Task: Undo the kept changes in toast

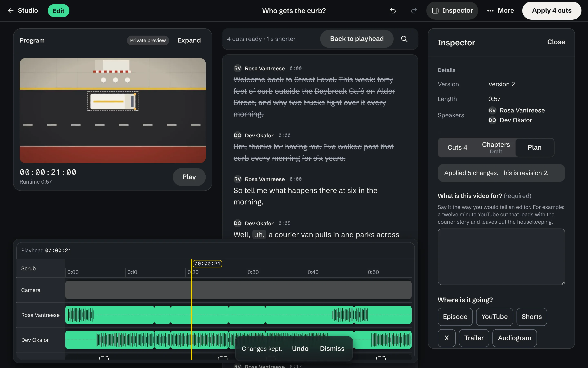Action: click(x=300, y=349)
